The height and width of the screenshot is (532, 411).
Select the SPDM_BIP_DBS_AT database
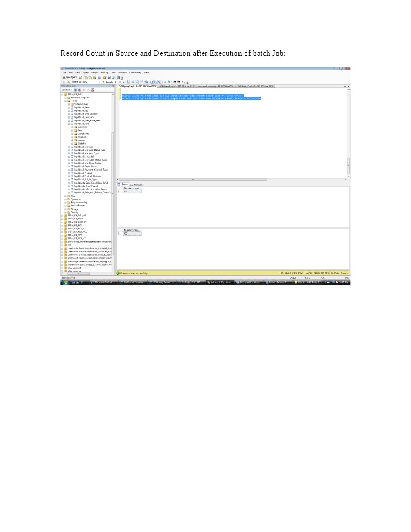click(x=76, y=216)
